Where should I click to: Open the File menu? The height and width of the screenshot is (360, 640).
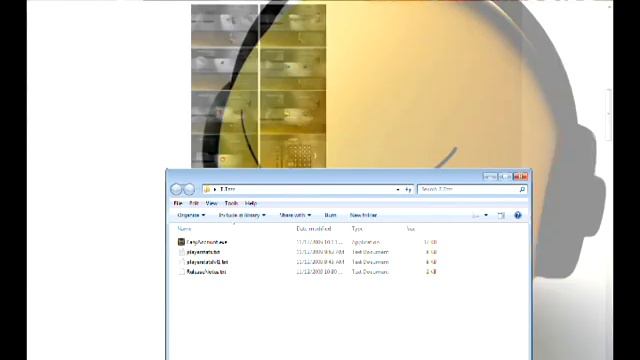(178, 203)
